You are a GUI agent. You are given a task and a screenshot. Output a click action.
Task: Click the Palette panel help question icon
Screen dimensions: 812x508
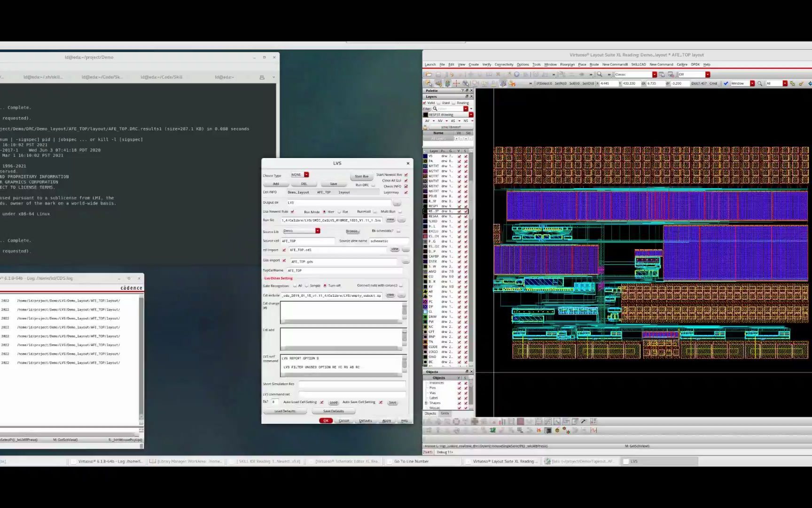click(462, 90)
